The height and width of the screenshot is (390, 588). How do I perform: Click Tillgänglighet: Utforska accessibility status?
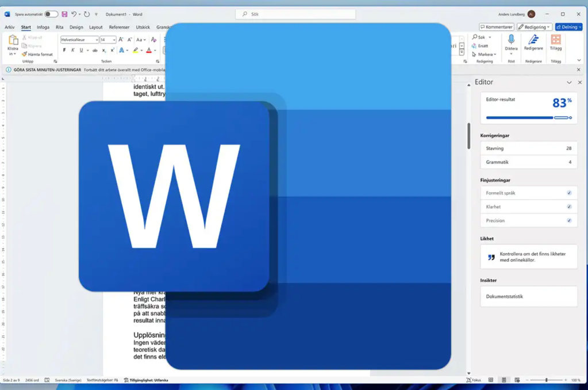coord(146,380)
